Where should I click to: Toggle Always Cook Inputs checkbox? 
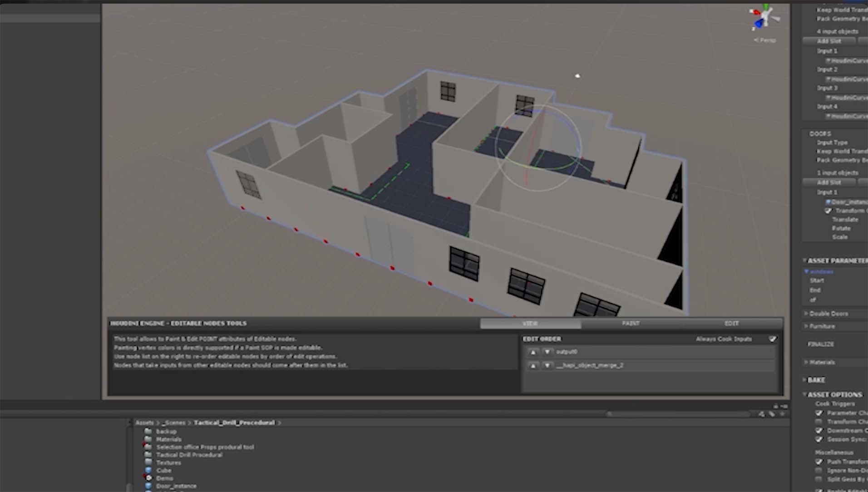point(773,339)
